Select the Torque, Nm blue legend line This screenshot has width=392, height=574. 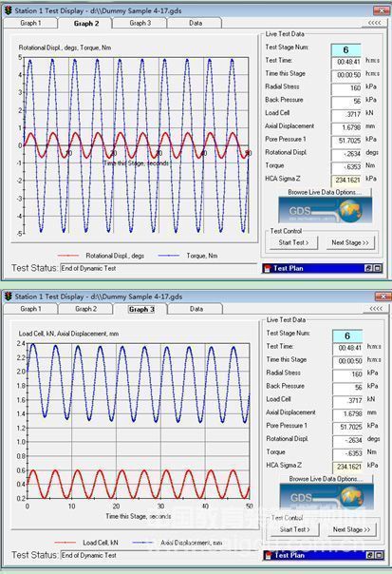[x=169, y=256]
